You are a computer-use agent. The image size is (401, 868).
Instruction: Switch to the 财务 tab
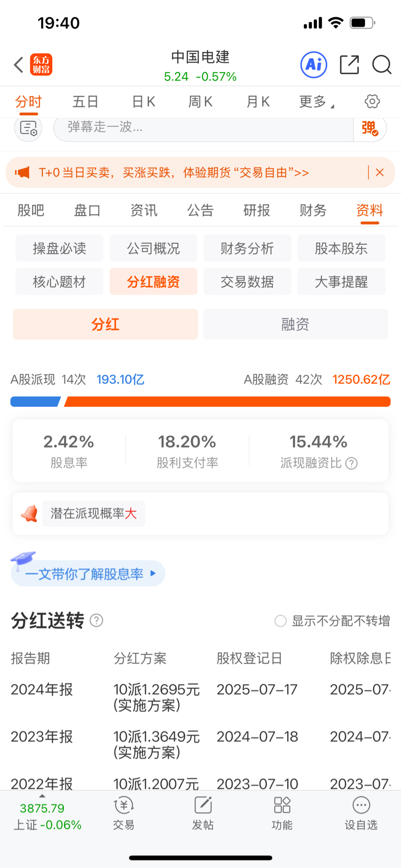click(313, 210)
